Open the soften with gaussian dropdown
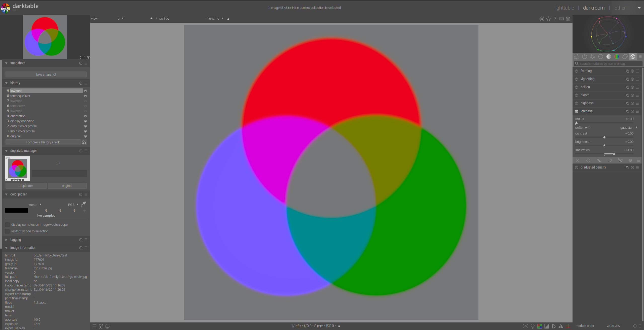Screen dimensions: 644x330 pyautogui.click(x=628, y=128)
